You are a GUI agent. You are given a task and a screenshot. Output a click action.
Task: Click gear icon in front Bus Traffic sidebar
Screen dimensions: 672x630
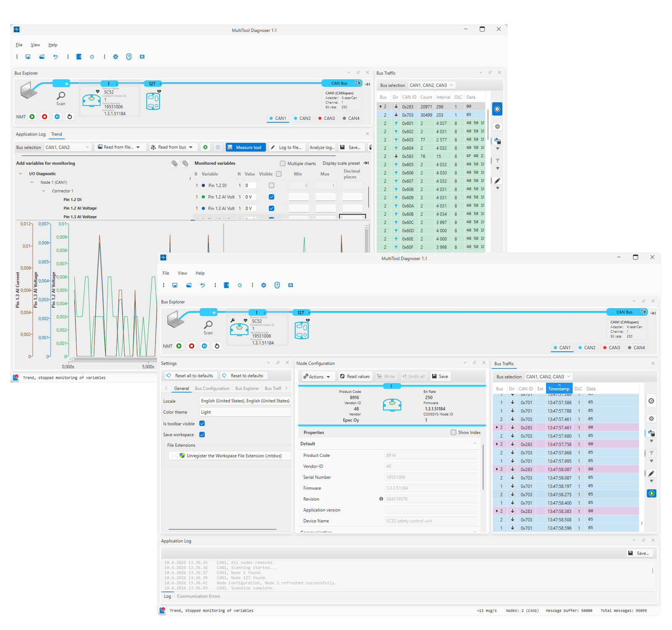(651, 419)
